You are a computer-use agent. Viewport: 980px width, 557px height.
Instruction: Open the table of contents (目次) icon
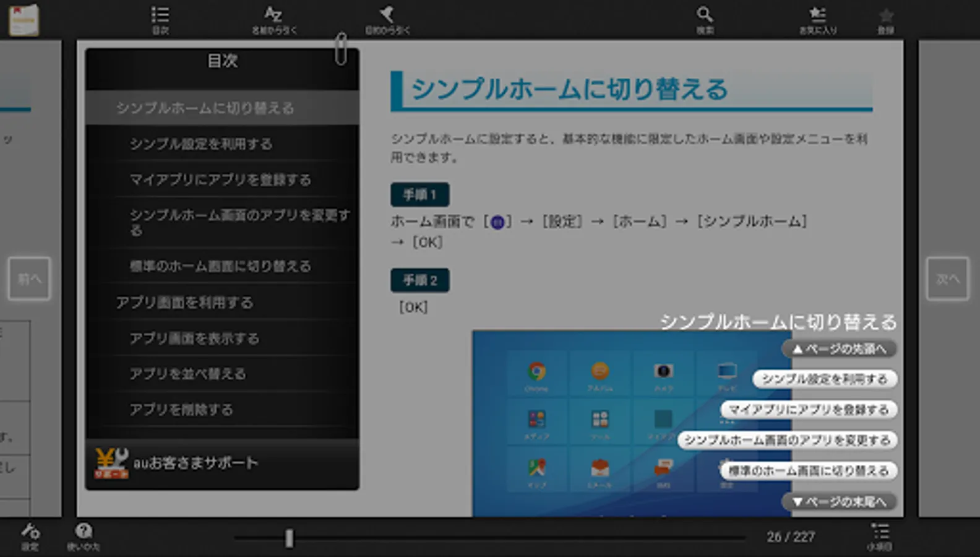160,20
